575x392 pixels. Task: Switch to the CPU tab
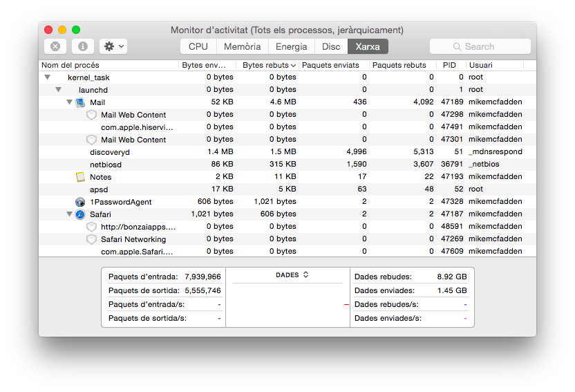[x=198, y=46]
